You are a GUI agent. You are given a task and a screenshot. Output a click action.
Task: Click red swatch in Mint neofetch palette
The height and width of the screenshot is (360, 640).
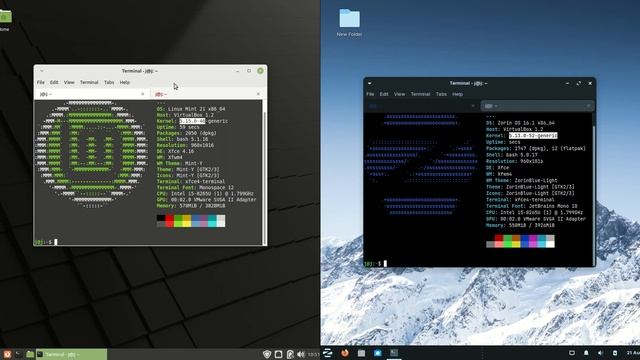click(169, 221)
